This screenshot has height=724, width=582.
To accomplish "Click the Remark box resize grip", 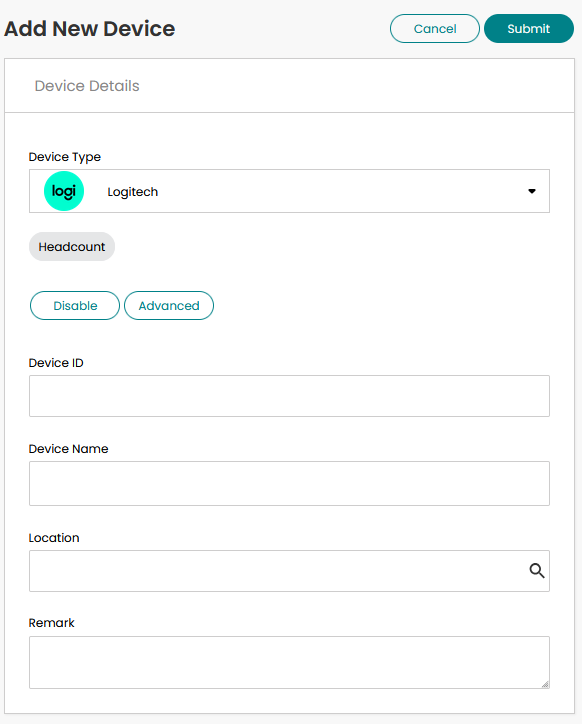I will pyautogui.click(x=545, y=684).
